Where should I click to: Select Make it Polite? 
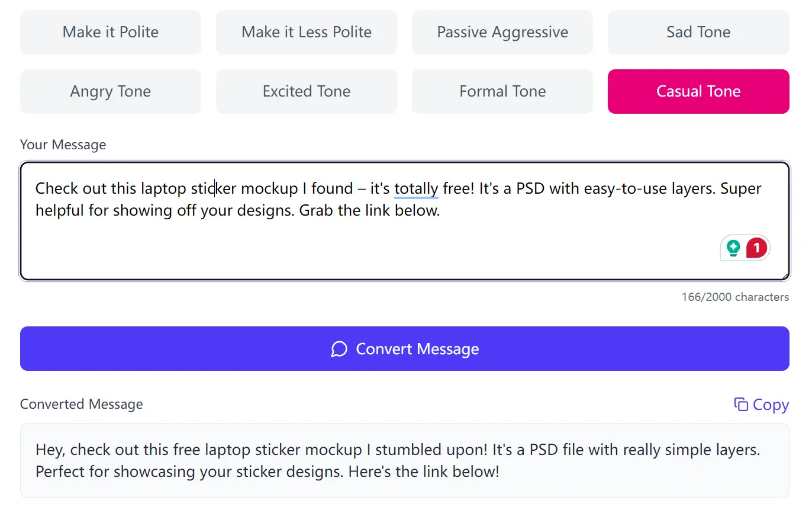111,32
